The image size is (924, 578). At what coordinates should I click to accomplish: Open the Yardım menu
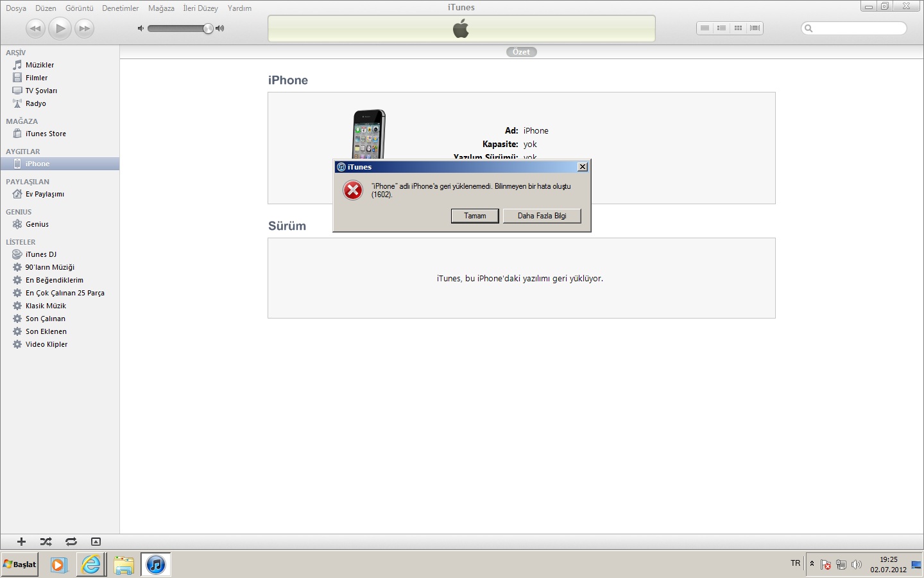(x=239, y=8)
